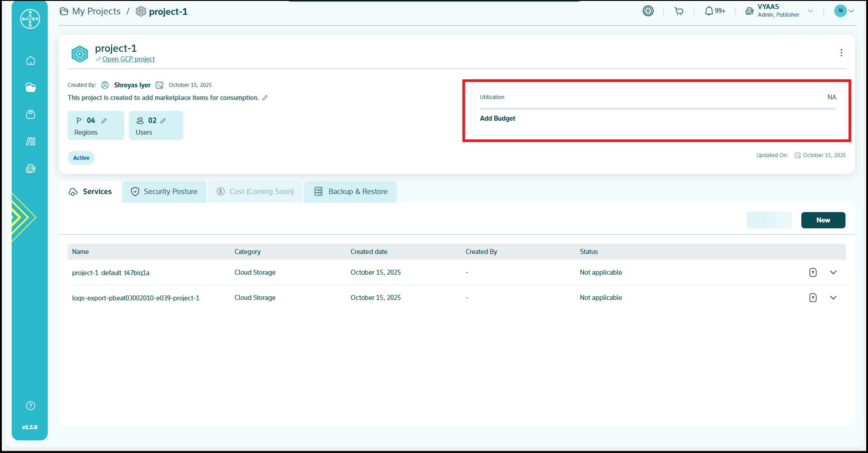Screen dimensions: 868x453
Task: Open the notifications bell
Action: (709, 11)
